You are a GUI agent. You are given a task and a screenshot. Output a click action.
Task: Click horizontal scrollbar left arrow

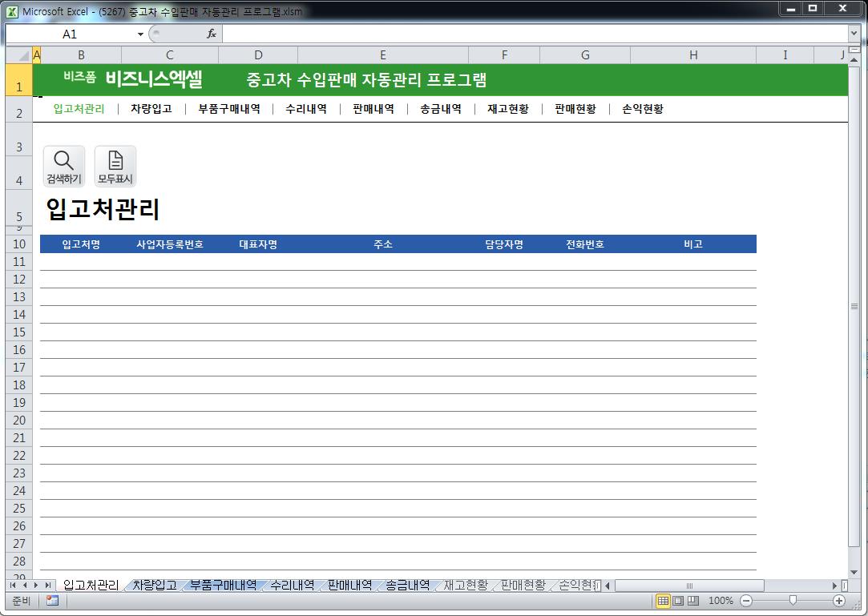click(x=608, y=586)
